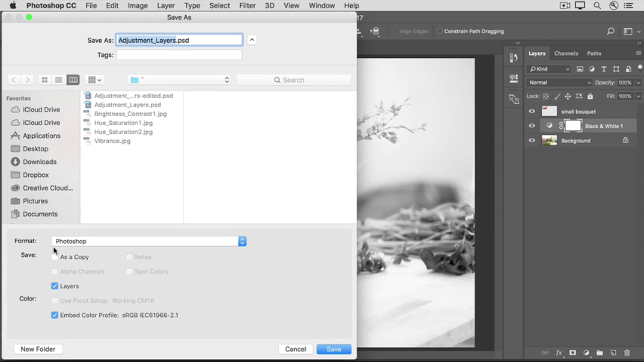Image resolution: width=644 pixels, height=362 pixels.
Task: Click the white Black & White 1 layer mask thumbnail
Action: pyautogui.click(x=573, y=126)
